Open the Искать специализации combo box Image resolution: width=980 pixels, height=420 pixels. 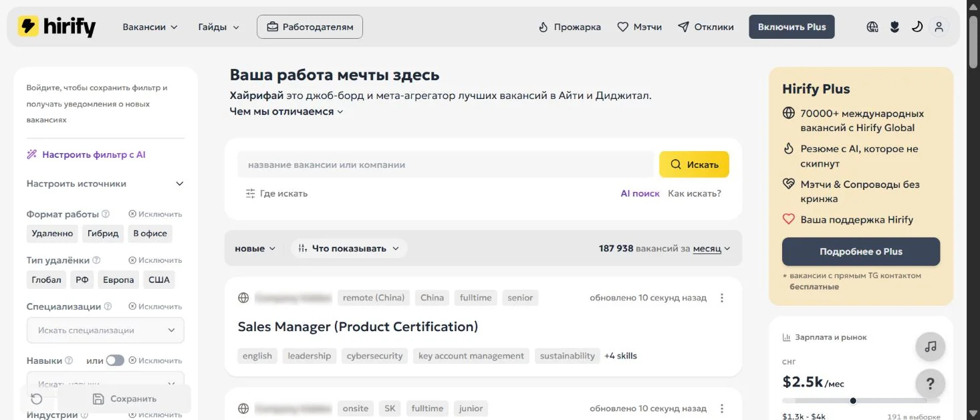pos(105,330)
